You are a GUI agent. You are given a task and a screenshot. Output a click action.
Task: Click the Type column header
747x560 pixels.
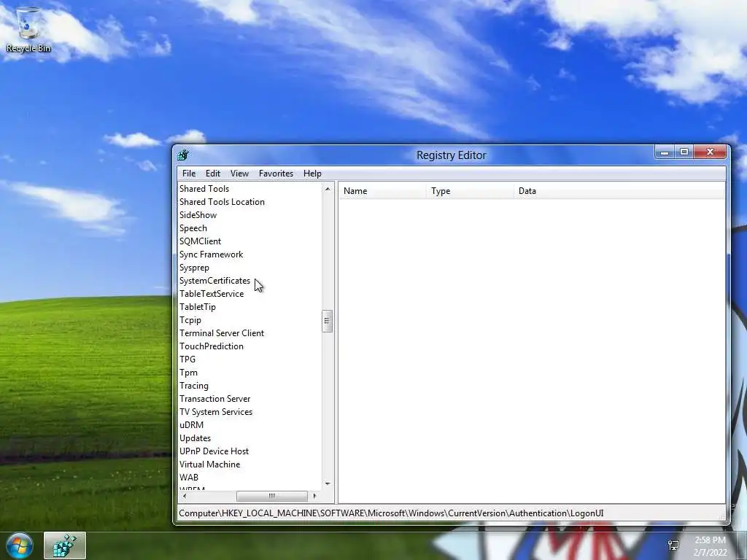click(x=470, y=191)
